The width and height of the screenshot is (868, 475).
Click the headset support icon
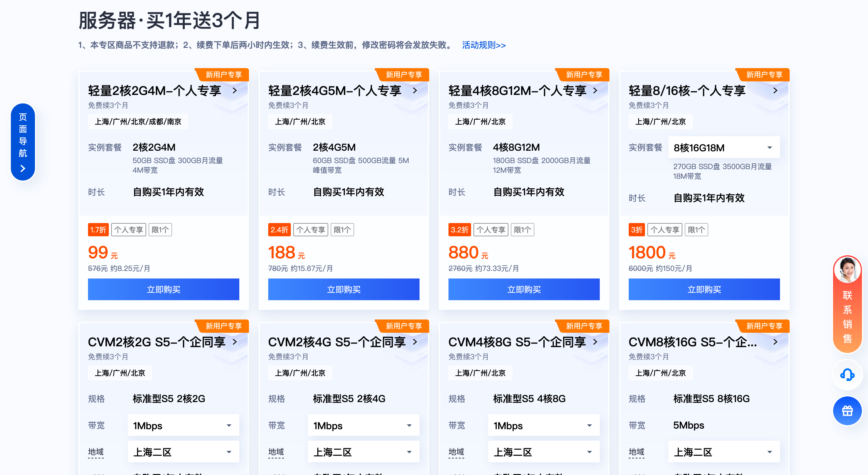pos(847,375)
